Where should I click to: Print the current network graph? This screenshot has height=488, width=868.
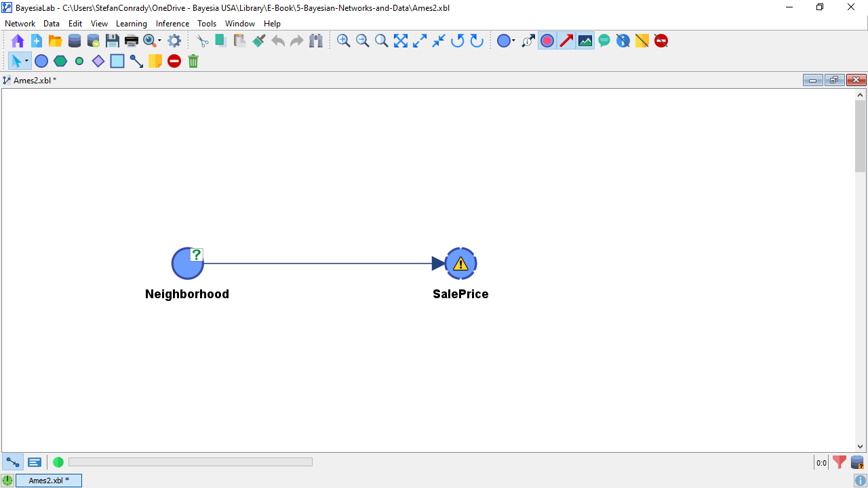click(x=132, y=41)
